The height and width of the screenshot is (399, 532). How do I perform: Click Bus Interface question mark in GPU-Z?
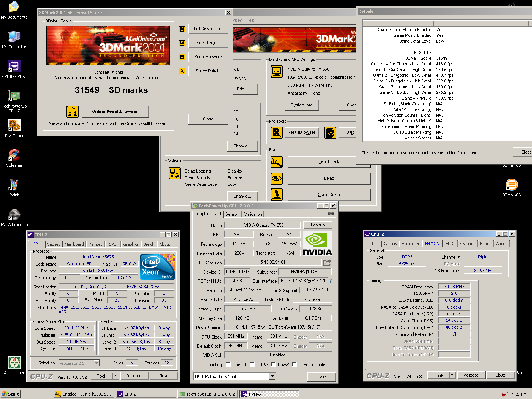pos(330,281)
